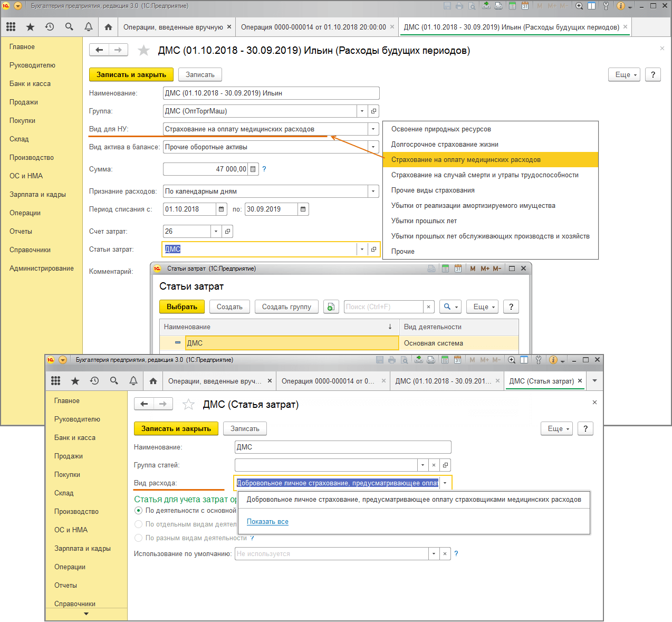
Task: Click 'Показать все' link
Action: 267,522
